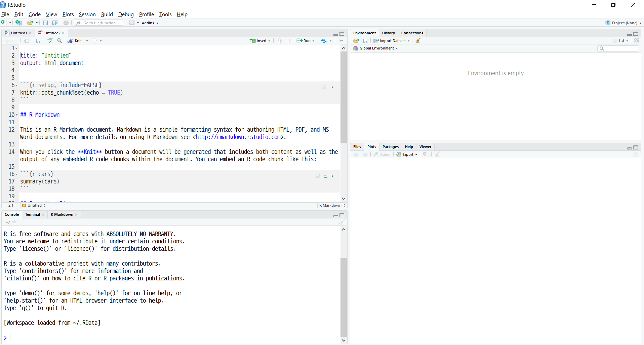Collapse the R Markdown heading fold arrow

17,115
